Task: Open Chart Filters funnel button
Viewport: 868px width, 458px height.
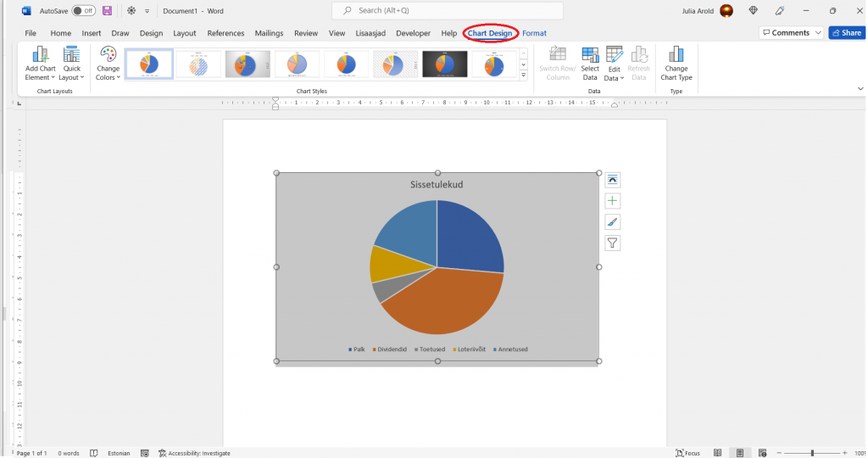Action: [612, 243]
